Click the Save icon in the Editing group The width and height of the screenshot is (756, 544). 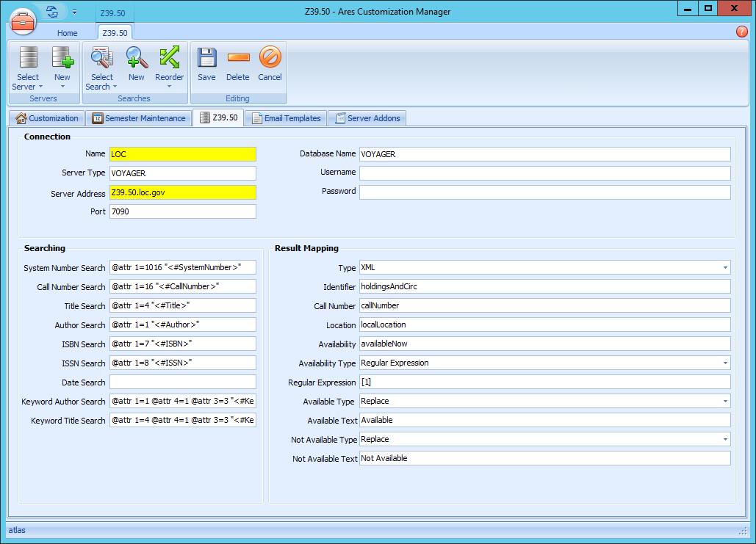pyautogui.click(x=206, y=66)
